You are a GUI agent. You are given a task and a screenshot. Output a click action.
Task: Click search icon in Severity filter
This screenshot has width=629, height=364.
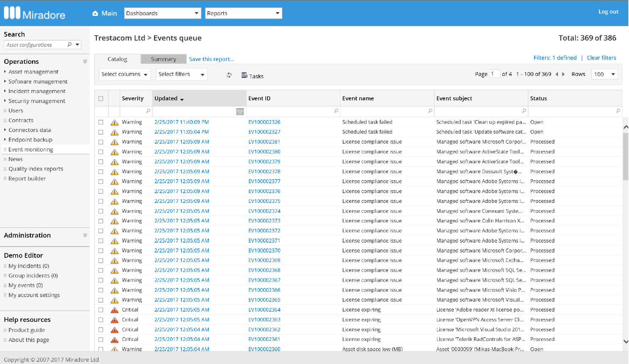coord(148,111)
